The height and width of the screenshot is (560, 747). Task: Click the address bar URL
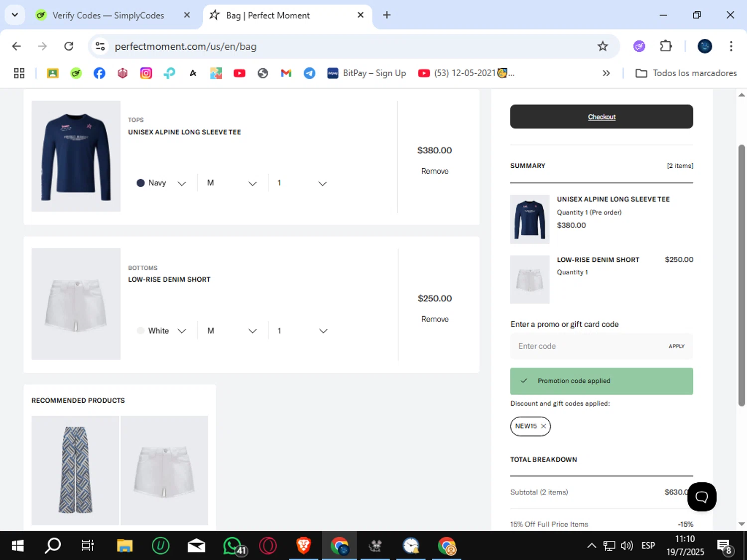pyautogui.click(x=185, y=46)
